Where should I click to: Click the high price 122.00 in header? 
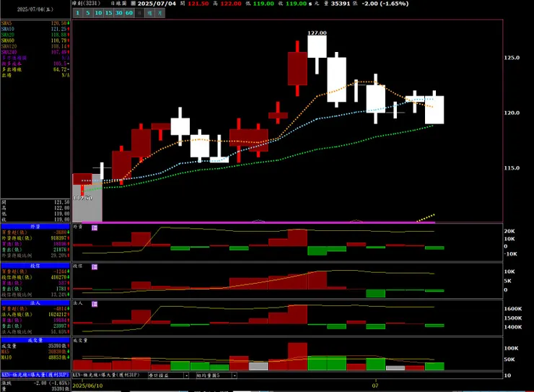coord(231,4)
